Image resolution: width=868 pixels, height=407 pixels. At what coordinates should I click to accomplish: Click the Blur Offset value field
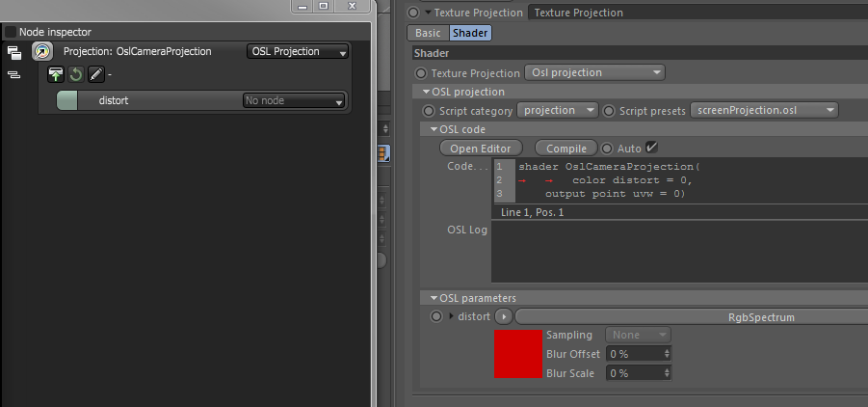point(635,354)
